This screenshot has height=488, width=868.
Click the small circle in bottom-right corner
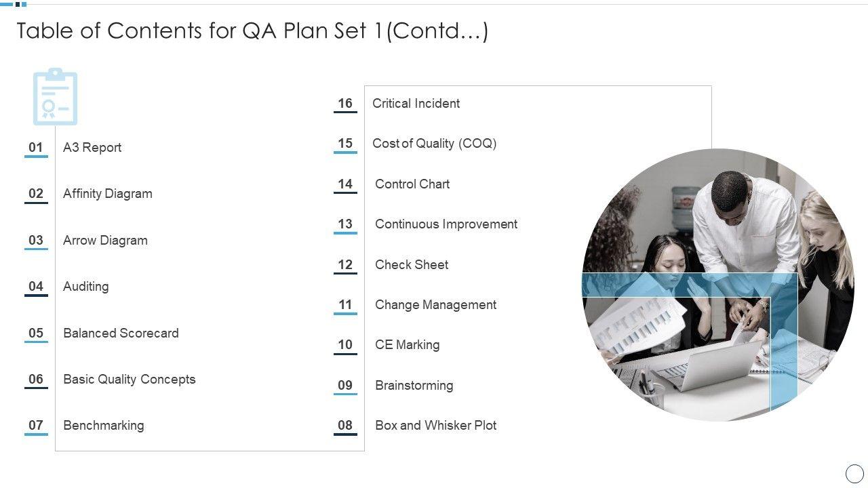click(854, 473)
